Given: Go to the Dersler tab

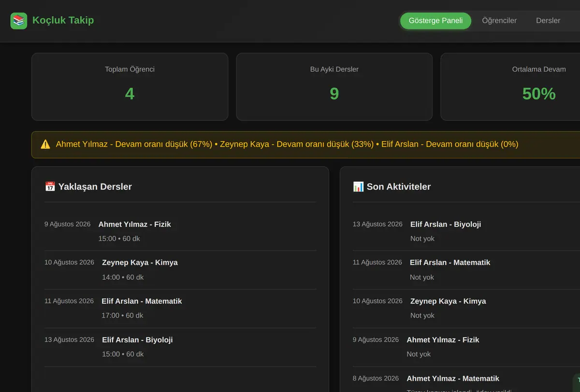Looking at the screenshot, I should (x=548, y=21).
